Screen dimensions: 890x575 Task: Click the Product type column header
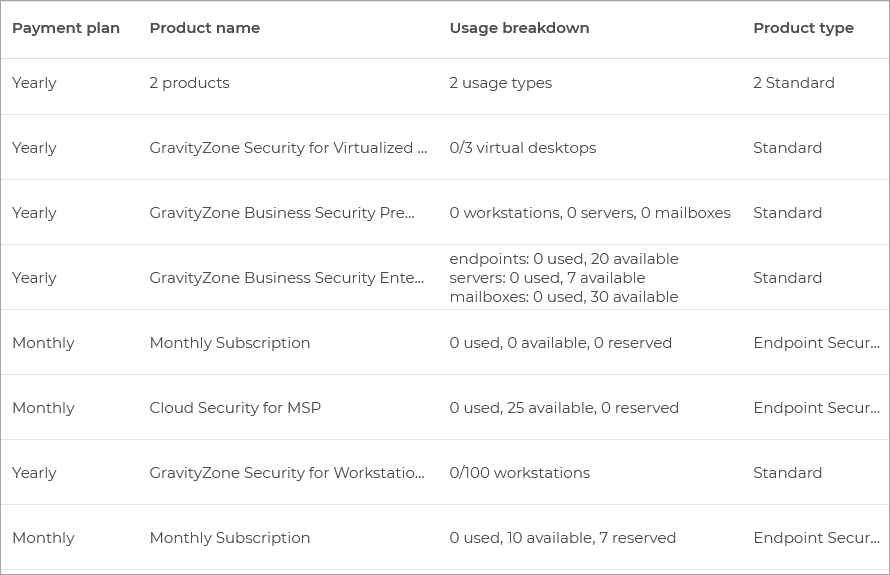[x=803, y=28]
